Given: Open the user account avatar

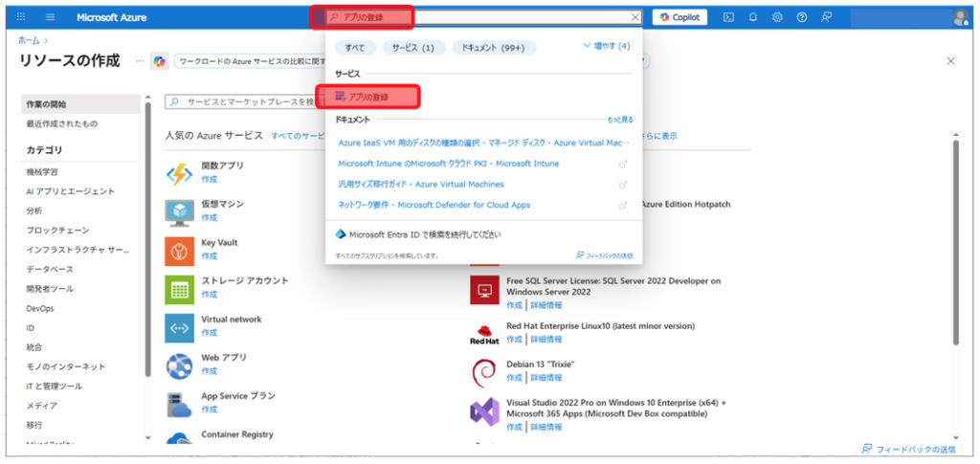Looking at the screenshot, I should click(x=961, y=17).
